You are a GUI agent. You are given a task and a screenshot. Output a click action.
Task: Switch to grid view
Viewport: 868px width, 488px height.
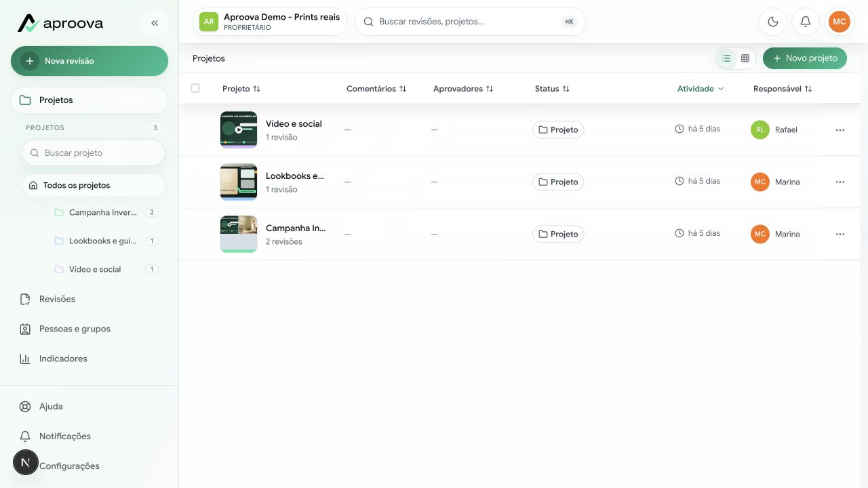[745, 58]
